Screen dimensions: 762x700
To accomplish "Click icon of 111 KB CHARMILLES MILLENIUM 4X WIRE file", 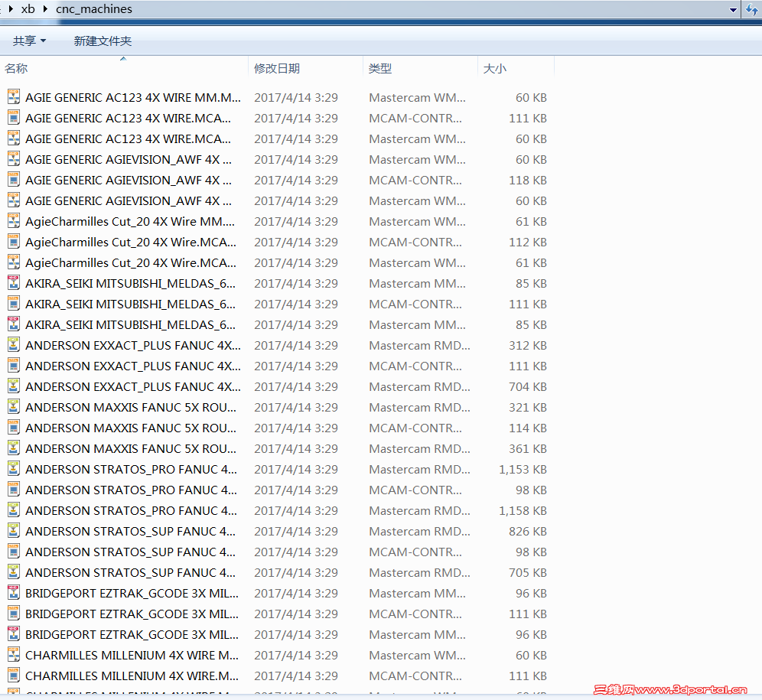I will point(14,676).
